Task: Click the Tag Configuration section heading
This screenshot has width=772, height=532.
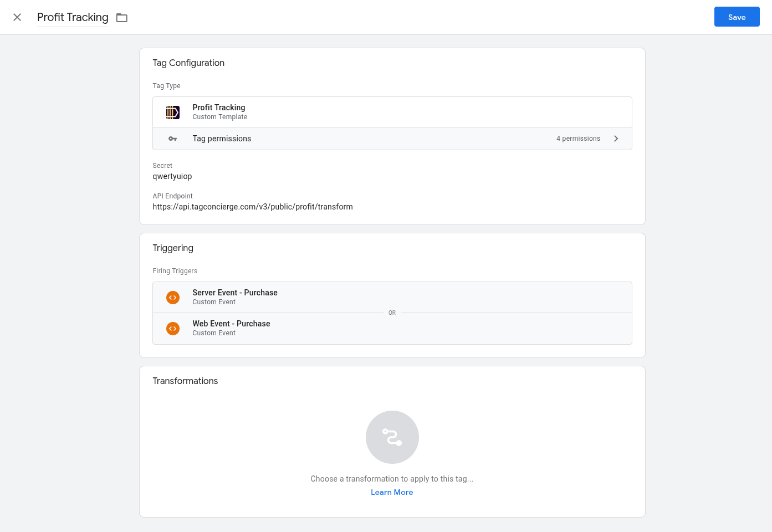Action: coord(188,63)
